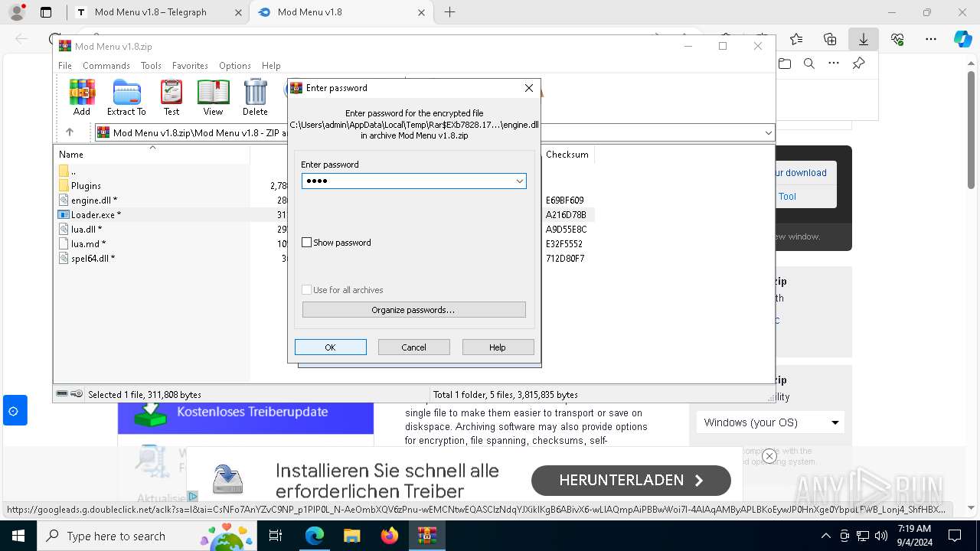Select lua.md in file list
Image resolution: width=980 pixels, height=551 pixels.
pos(88,244)
